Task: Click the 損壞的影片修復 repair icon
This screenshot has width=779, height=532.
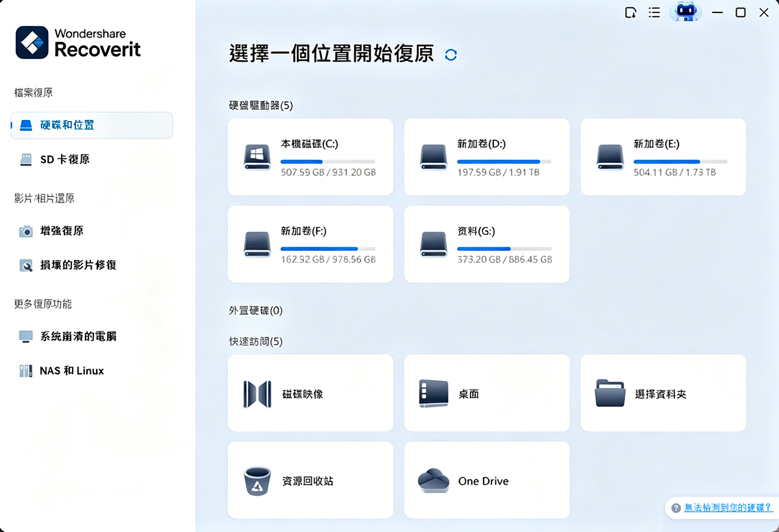Action: tap(26, 265)
